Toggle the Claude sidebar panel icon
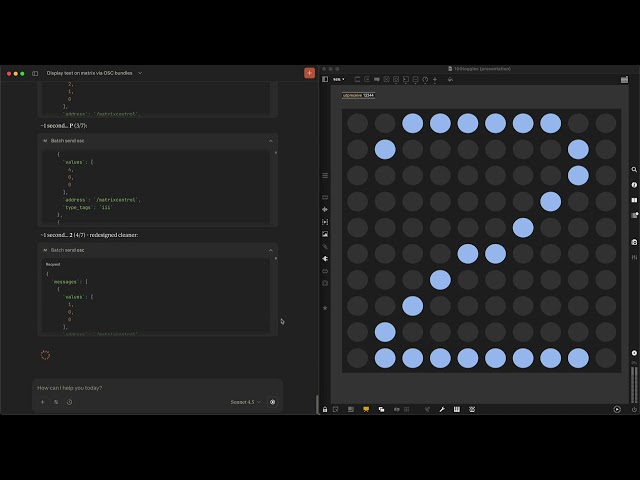640x480 pixels. pos(35,73)
